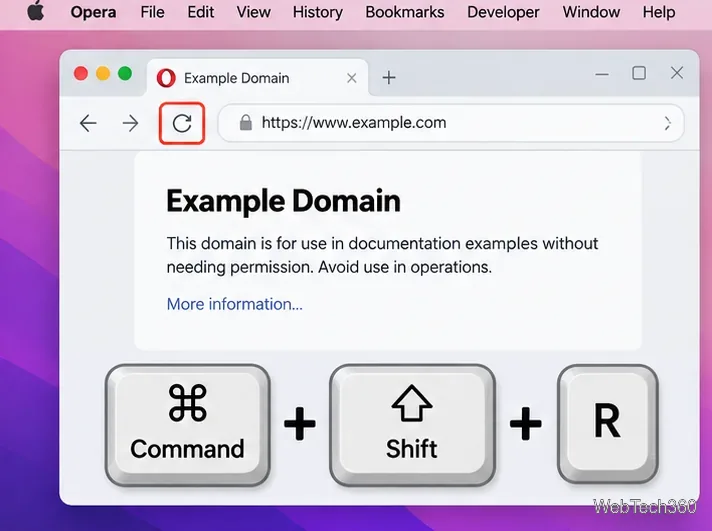
Task: Open the Developer menu
Action: pos(503,12)
